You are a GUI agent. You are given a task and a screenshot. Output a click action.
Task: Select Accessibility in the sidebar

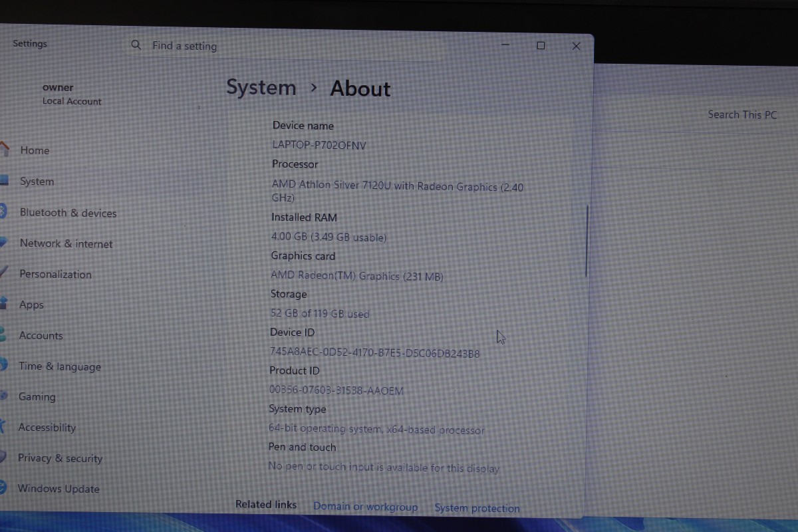tap(47, 428)
